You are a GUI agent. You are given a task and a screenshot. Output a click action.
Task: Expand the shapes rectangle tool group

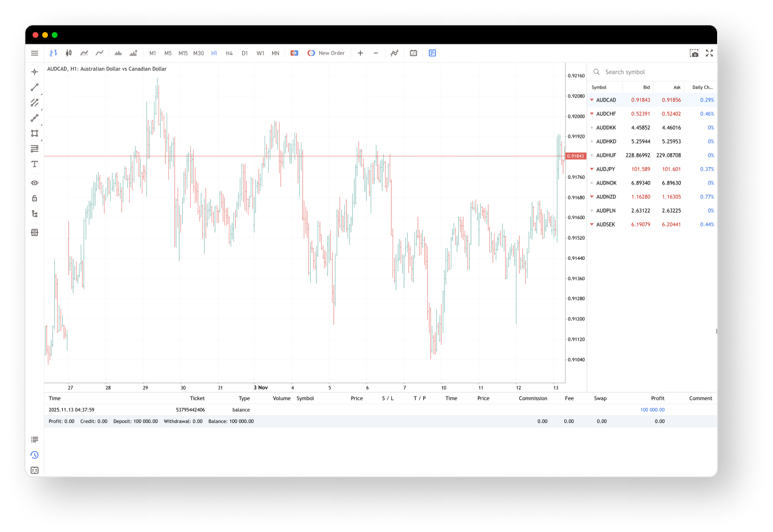(35, 134)
